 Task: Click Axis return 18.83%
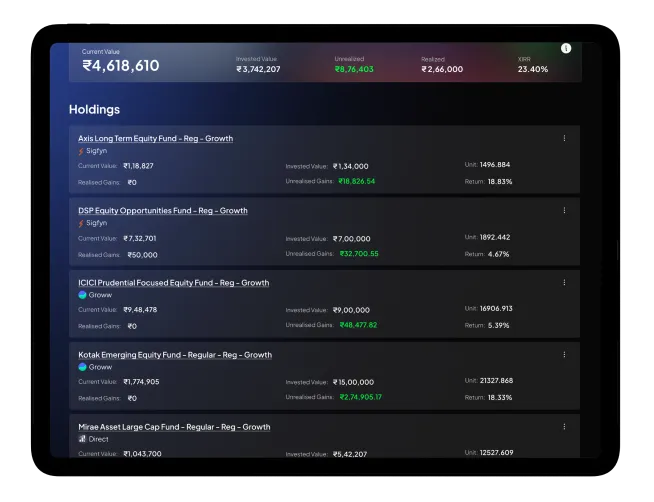[500, 182]
